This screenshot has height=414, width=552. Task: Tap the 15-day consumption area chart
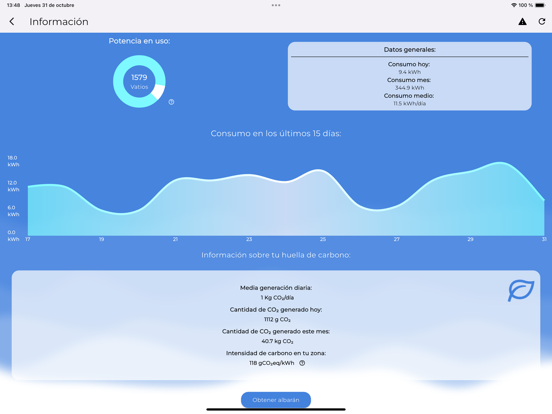coord(286,199)
